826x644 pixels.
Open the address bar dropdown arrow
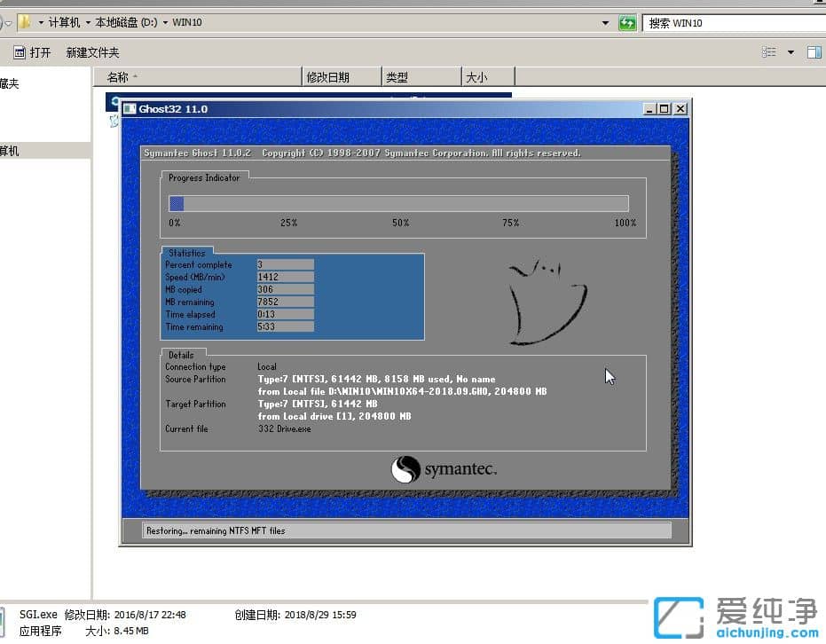tap(605, 22)
